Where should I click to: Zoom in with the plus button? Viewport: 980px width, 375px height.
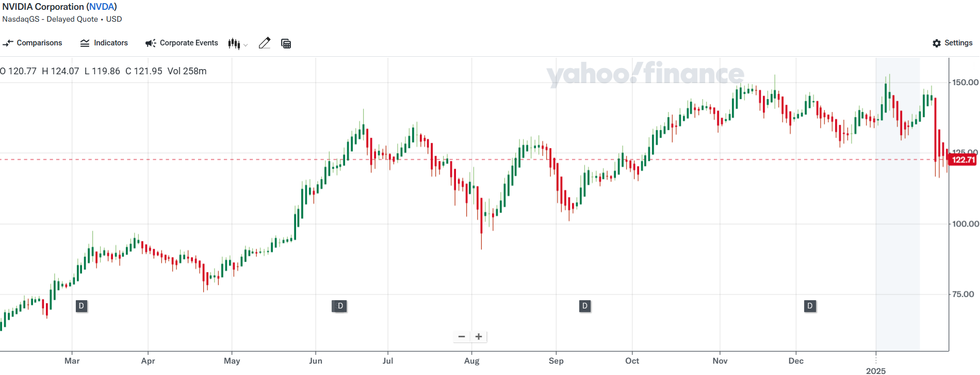[479, 337]
